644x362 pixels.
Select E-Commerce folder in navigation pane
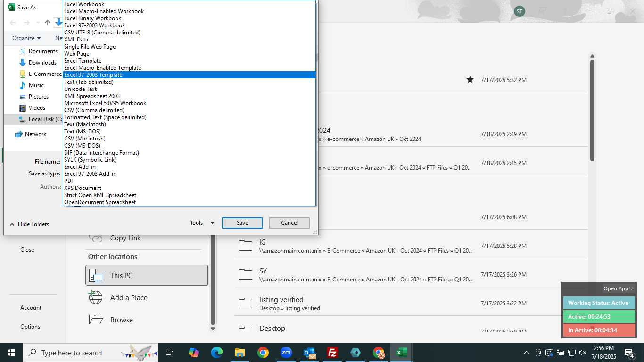(41, 74)
